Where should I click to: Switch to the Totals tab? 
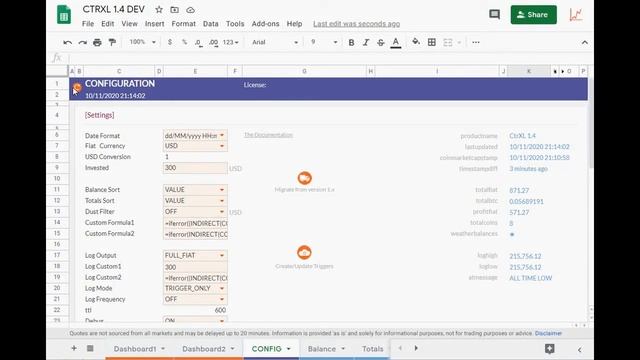372,349
